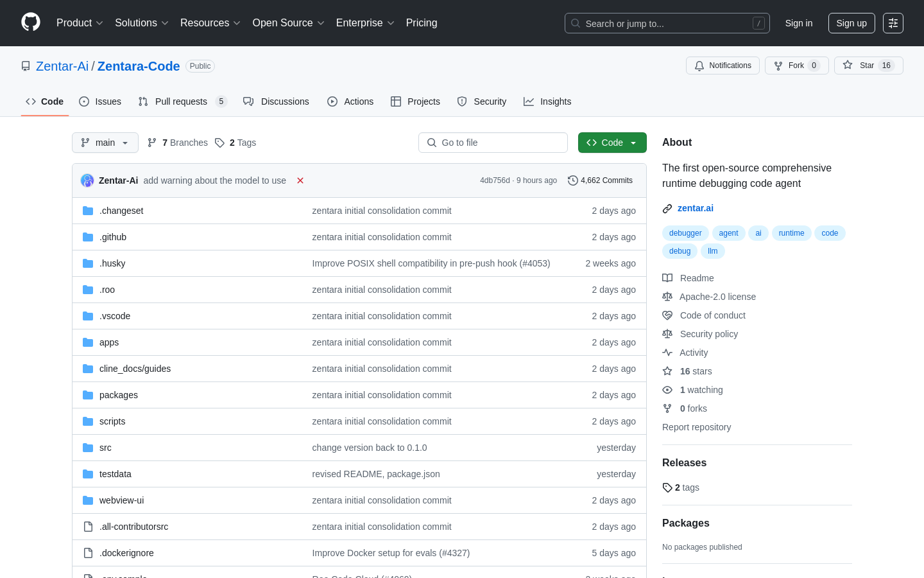The width and height of the screenshot is (924, 578).
Task: Click the Go to file search field
Action: (493, 143)
